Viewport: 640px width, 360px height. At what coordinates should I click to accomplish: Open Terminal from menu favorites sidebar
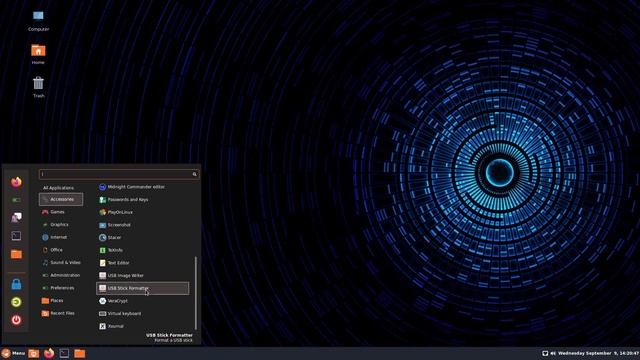16,236
